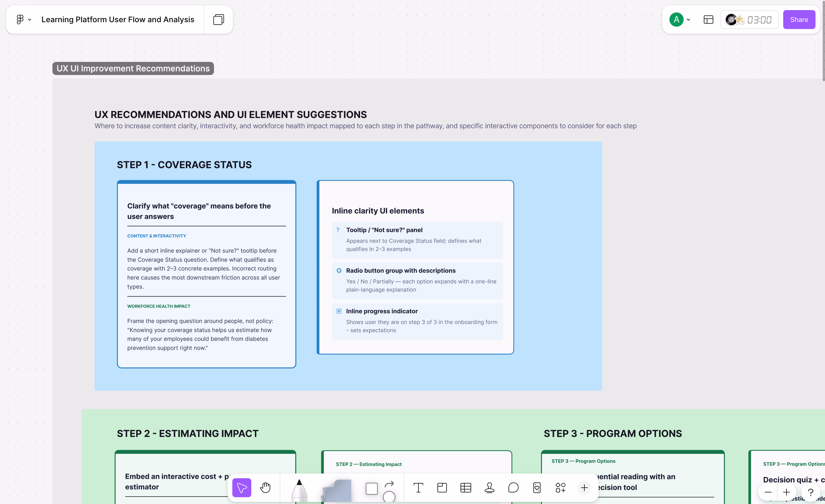
Task: Click the question mark icon beside Tooltip panel
Action: click(338, 230)
